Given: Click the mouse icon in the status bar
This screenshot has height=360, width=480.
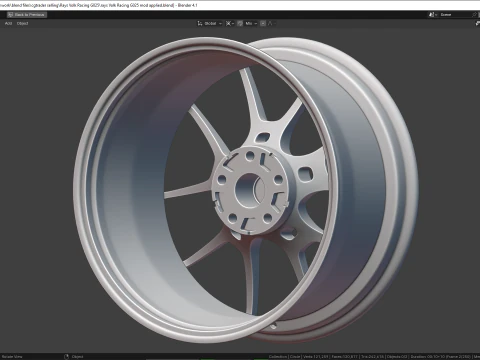Looking at the screenshot, I should [x=66, y=357].
